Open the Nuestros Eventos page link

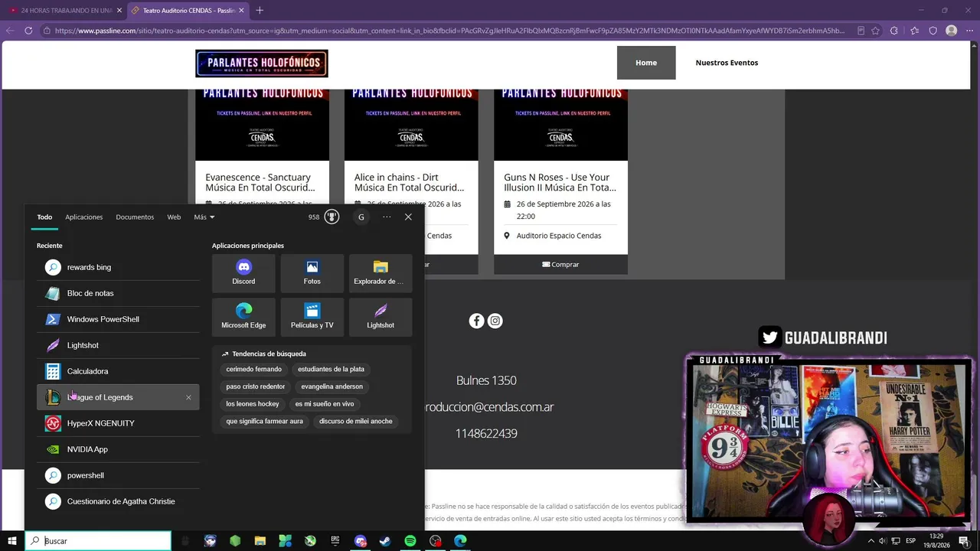tap(727, 63)
